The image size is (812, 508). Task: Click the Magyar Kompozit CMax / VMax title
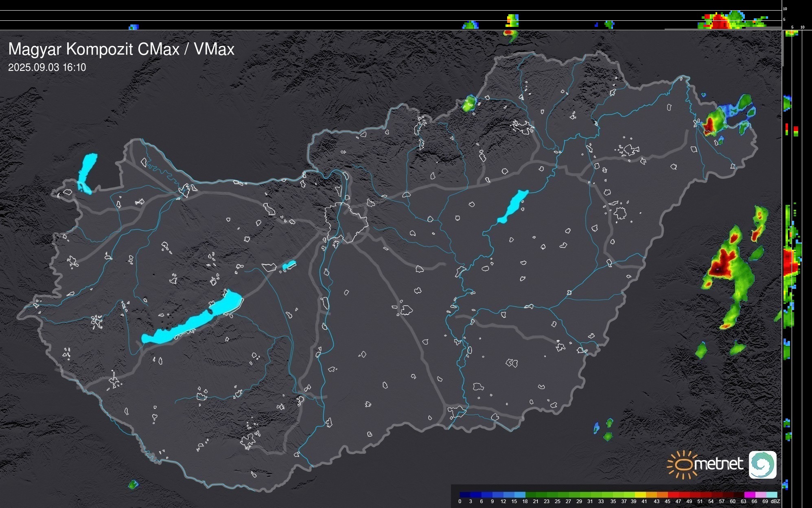[121, 49]
